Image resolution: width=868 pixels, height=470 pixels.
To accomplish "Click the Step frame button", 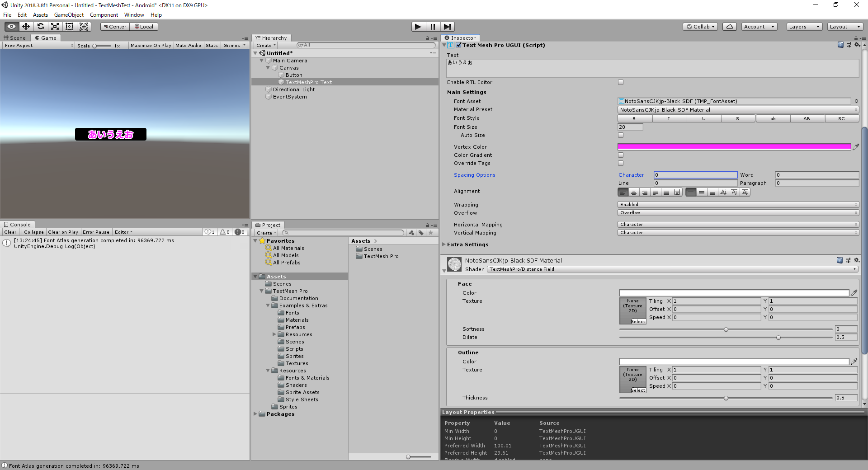I will 447,27.
